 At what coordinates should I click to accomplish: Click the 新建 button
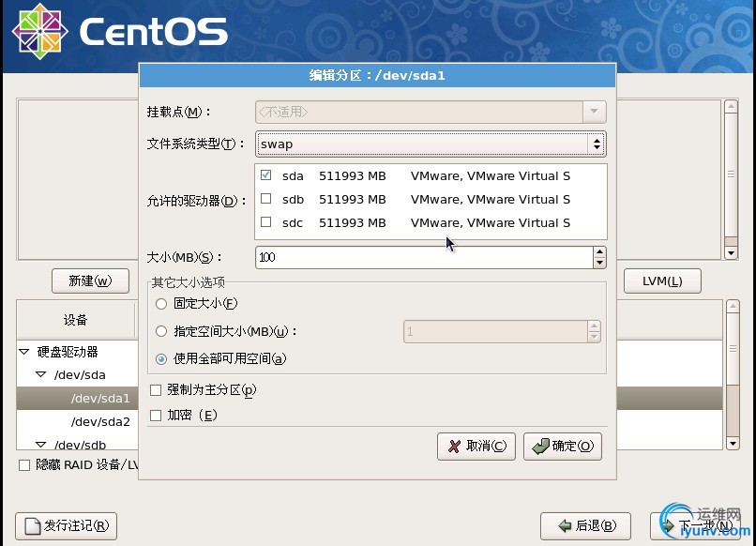coord(90,281)
